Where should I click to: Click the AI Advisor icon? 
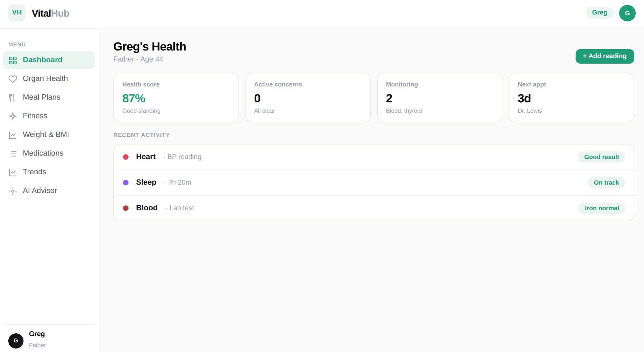click(x=13, y=191)
